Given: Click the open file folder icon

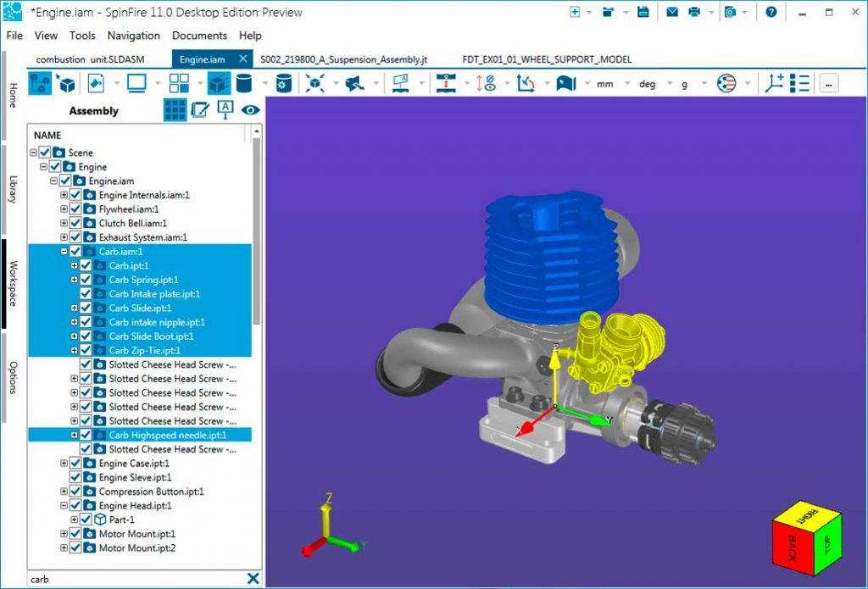Looking at the screenshot, I should coord(608,12).
